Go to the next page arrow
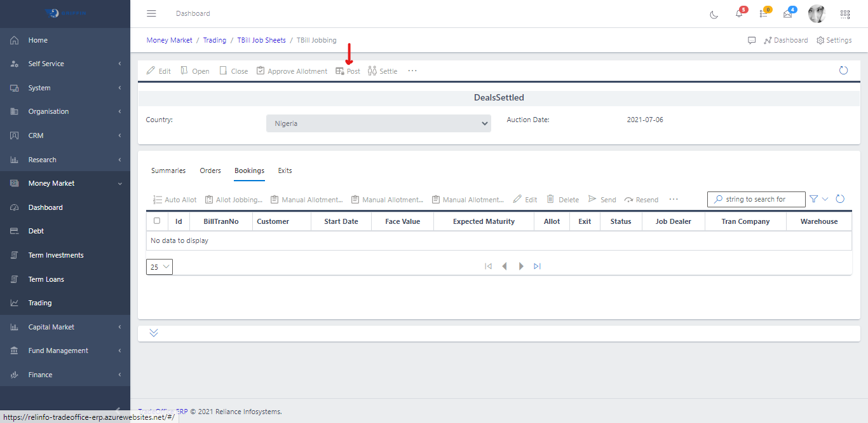Image resolution: width=868 pixels, height=423 pixels. 521,267
